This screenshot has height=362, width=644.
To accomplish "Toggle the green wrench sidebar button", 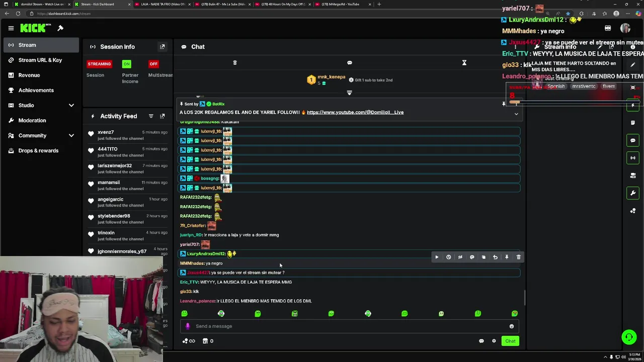I will (633, 193).
